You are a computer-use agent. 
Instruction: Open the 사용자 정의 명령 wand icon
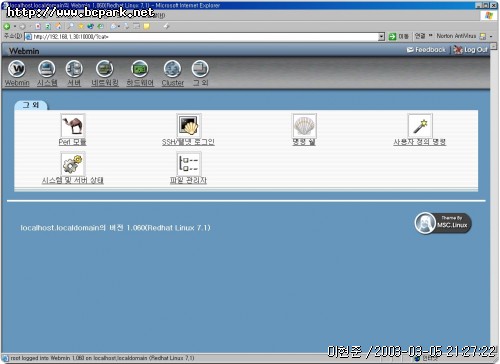click(420, 125)
